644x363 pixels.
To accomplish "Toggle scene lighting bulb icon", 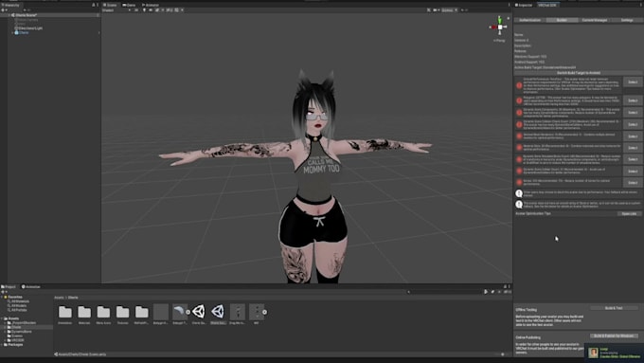I will click(x=144, y=9).
